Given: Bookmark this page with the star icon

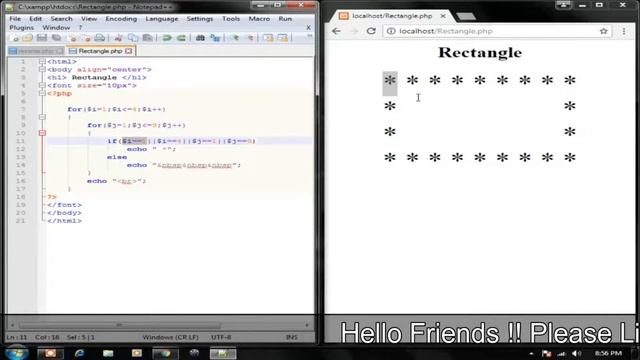Looking at the screenshot, I should coord(604,31).
